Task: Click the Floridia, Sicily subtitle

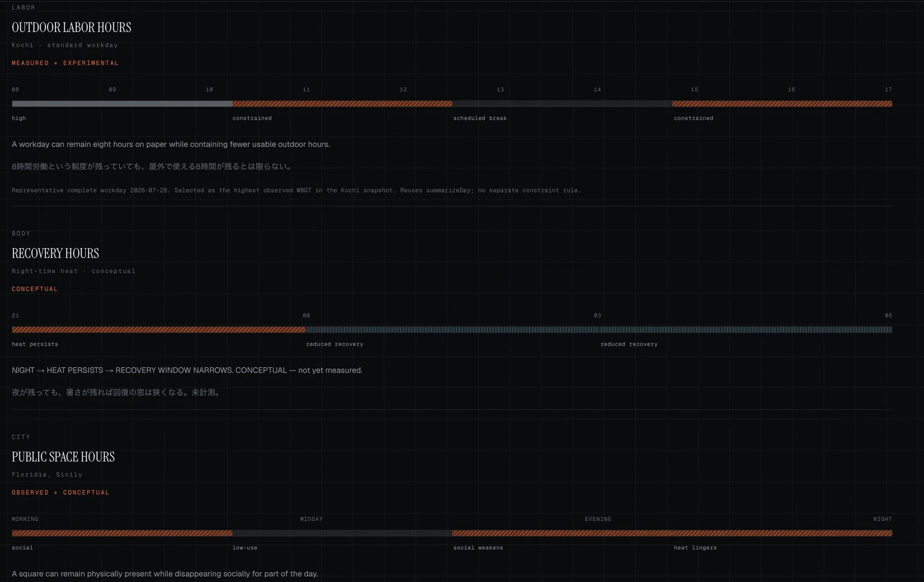Action: (47, 474)
